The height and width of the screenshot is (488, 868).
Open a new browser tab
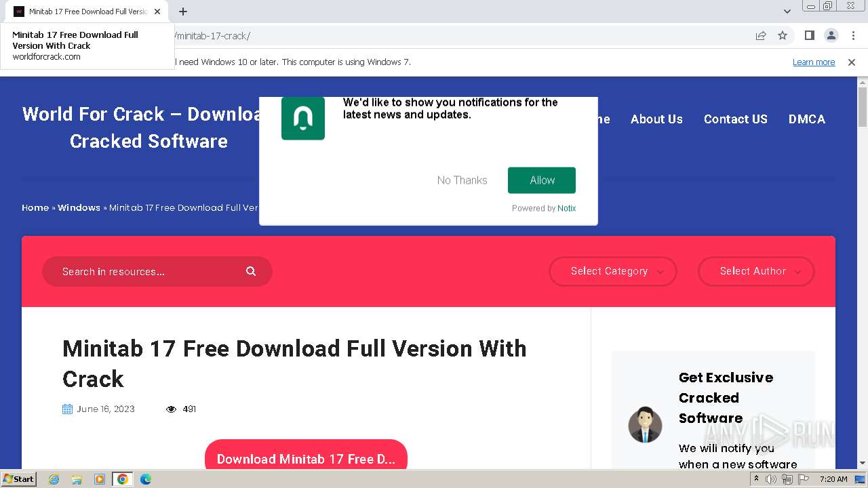[x=183, y=12]
